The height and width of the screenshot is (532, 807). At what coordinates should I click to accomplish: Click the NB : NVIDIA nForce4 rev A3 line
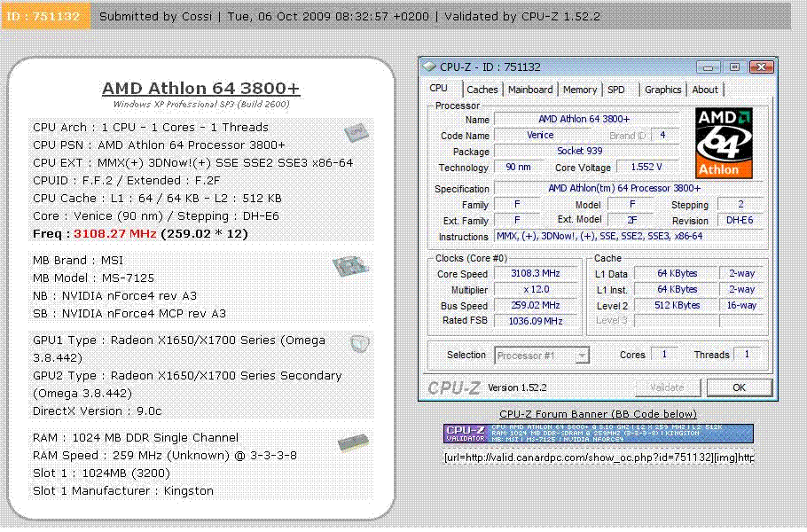[114, 296]
